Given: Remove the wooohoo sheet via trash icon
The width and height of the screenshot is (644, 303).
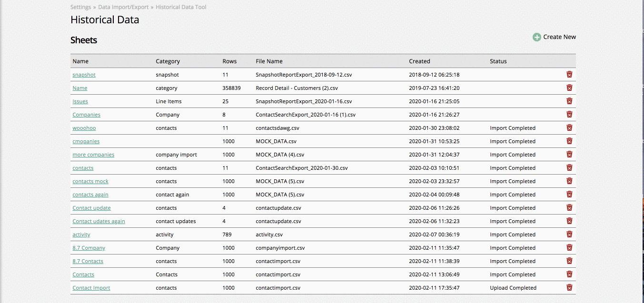Looking at the screenshot, I should (569, 128).
